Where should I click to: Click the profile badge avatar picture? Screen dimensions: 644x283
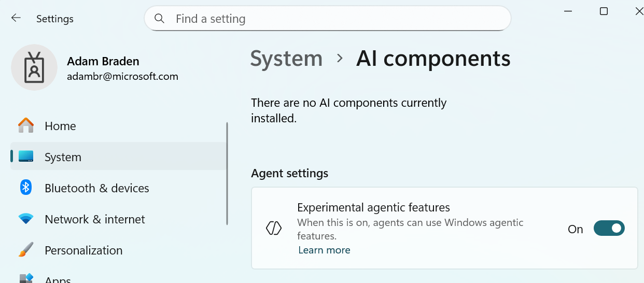click(x=34, y=67)
